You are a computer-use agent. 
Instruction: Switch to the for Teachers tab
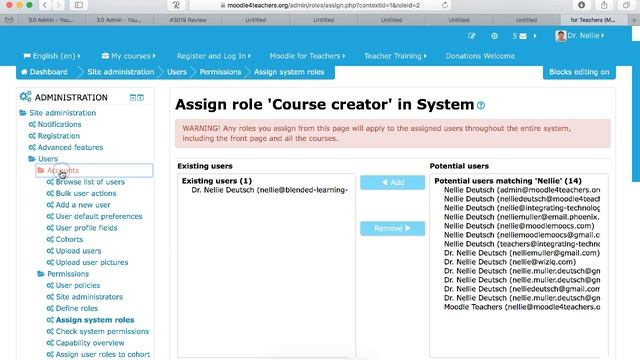pos(593,20)
